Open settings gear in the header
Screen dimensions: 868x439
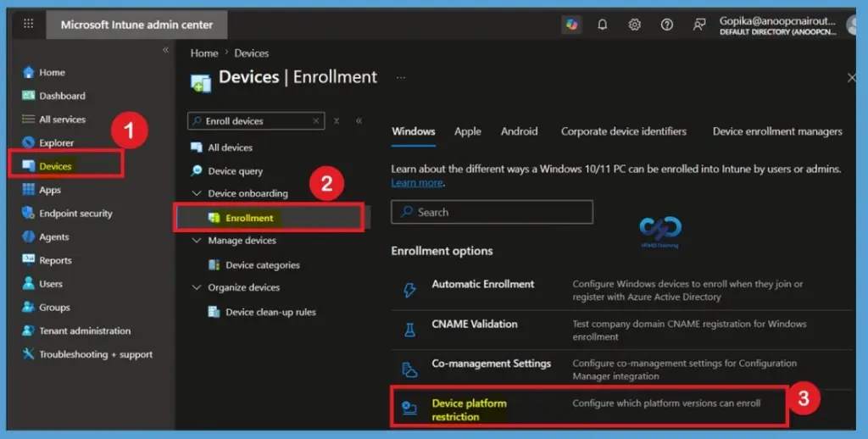click(634, 25)
